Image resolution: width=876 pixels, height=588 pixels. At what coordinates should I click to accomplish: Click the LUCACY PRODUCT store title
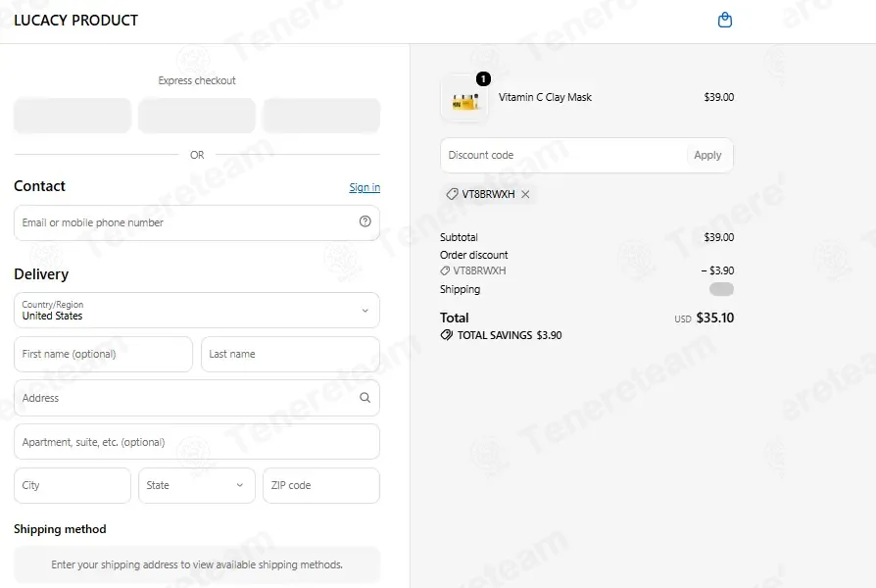76,21
